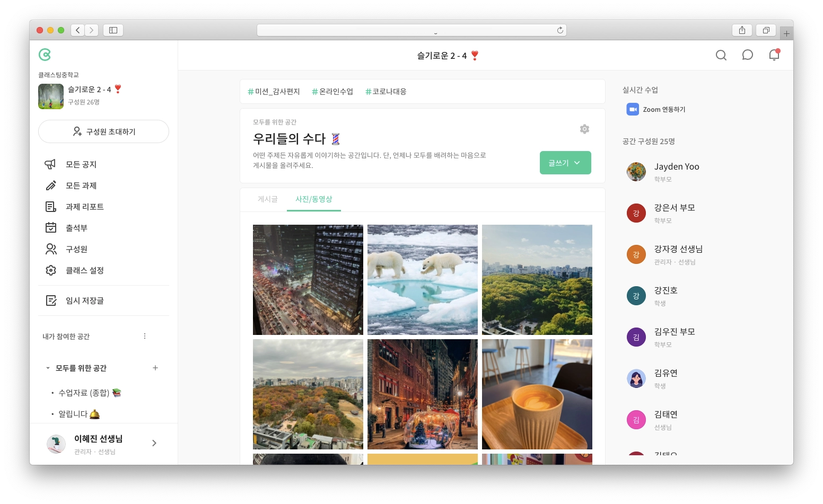Open the three-dot menu for joined spaces
Image resolution: width=823 pixels, height=504 pixels.
coord(145,336)
